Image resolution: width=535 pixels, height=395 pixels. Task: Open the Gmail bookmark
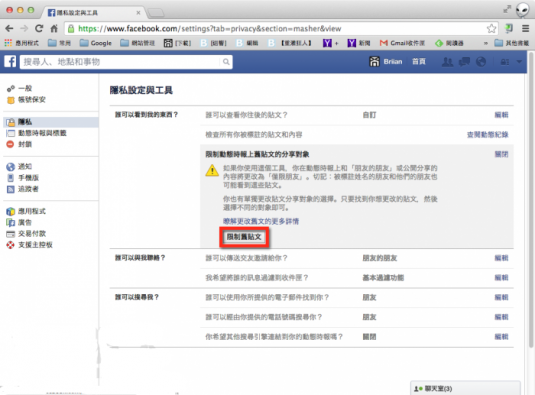click(x=402, y=43)
